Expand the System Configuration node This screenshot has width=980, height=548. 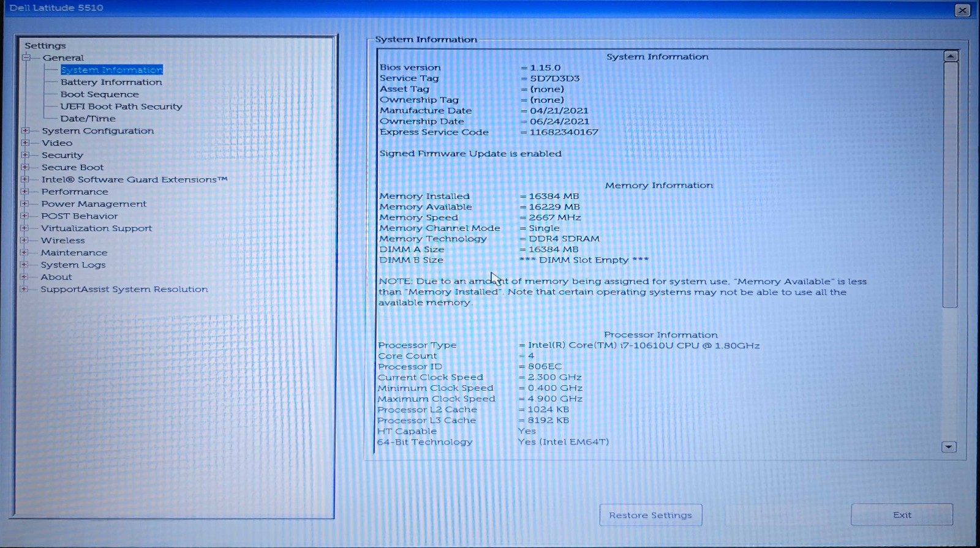click(25, 130)
